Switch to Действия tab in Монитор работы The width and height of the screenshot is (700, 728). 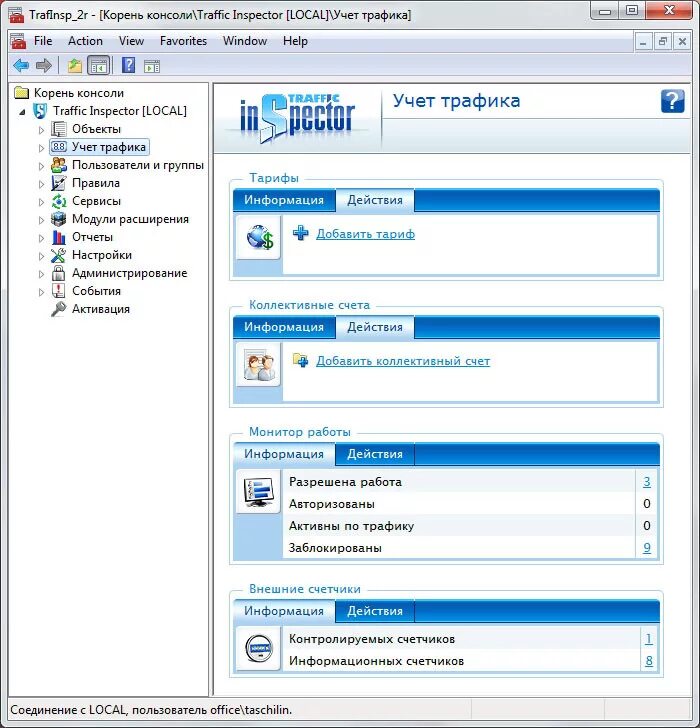tap(375, 454)
